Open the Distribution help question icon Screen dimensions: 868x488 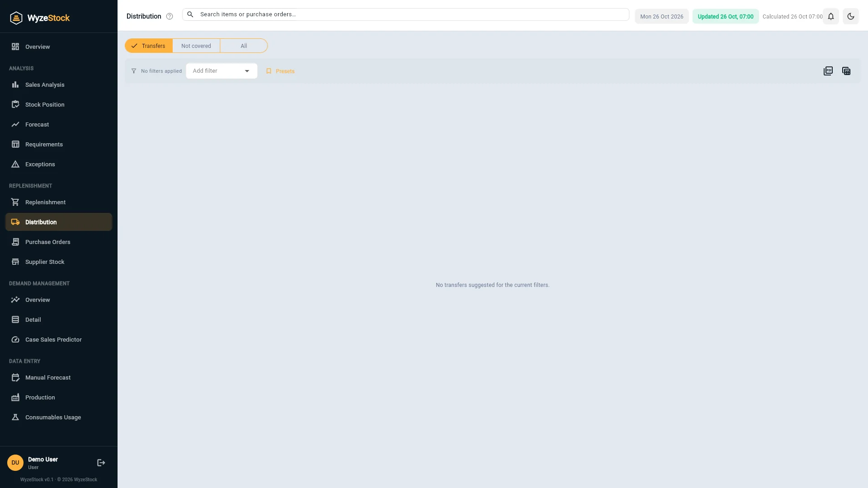tap(170, 16)
